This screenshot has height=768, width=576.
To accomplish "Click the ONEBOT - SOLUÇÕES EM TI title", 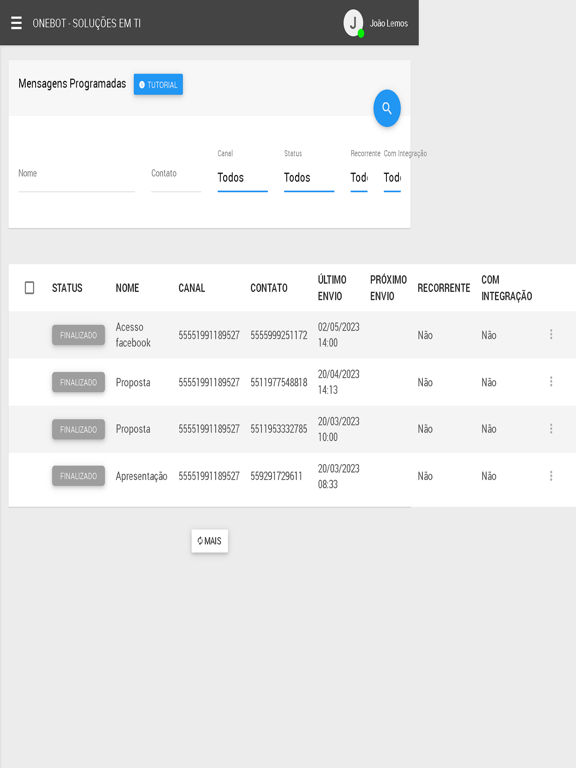I will 87,23.
